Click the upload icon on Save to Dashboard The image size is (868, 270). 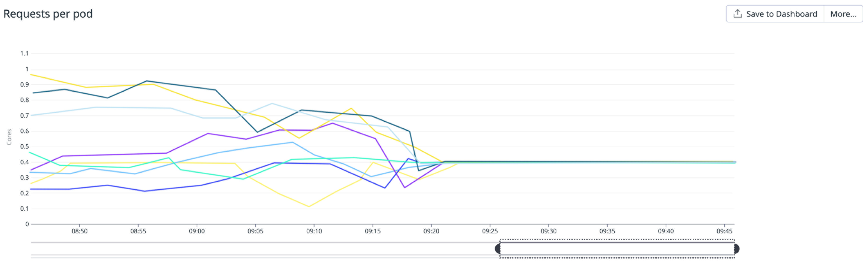click(x=738, y=13)
